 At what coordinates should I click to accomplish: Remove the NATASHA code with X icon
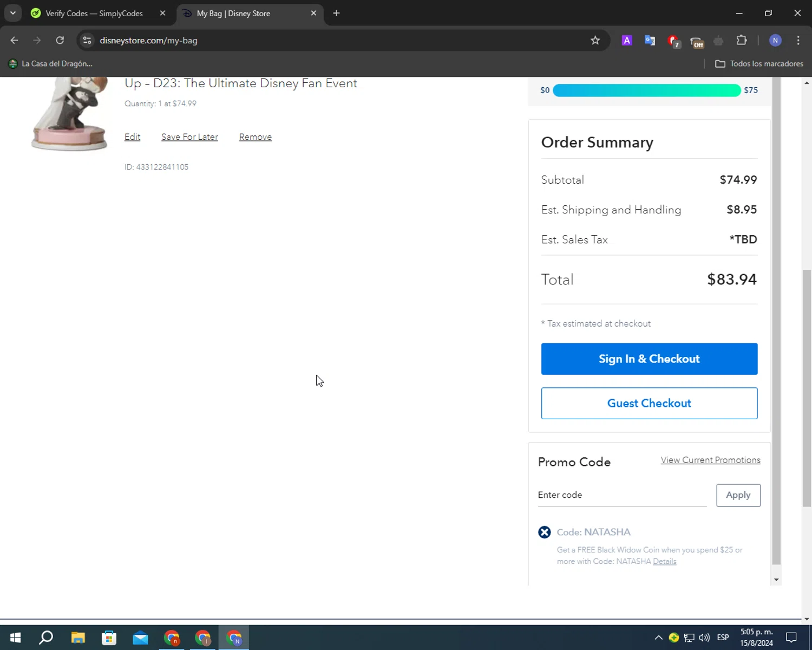click(545, 532)
